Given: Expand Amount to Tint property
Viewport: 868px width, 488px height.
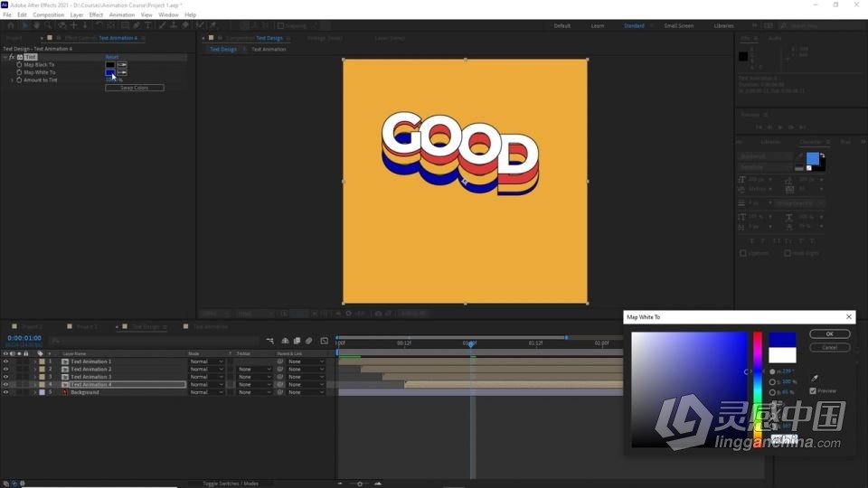Looking at the screenshot, I should [12, 80].
